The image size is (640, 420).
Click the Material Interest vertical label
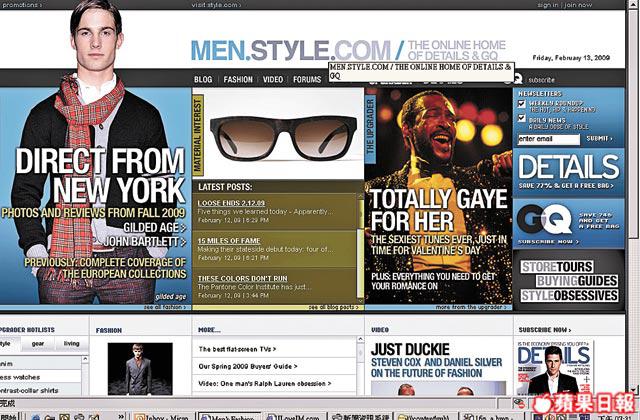coord(198,136)
